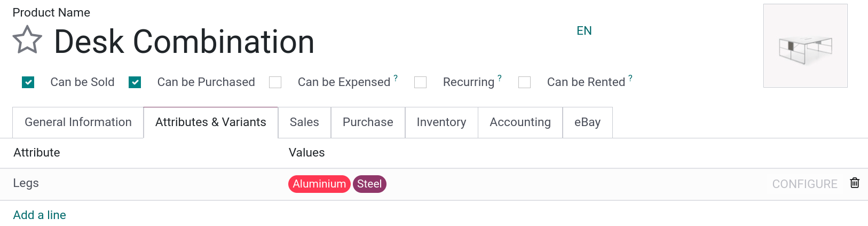This screenshot has width=868, height=226.
Task: Enable the Recurring checkbox
Action: [421, 82]
